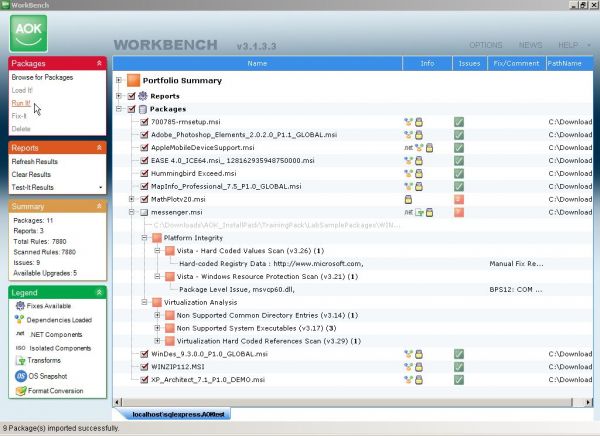The width and height of the screenshot is (600, 436).
Task: Click the Fix-It link
Action: coord(19,116)
